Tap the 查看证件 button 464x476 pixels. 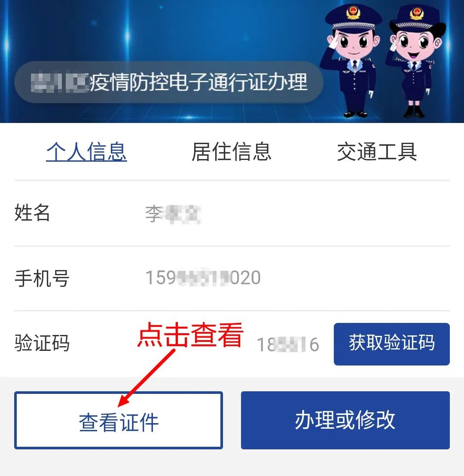(x=119, y=420)
